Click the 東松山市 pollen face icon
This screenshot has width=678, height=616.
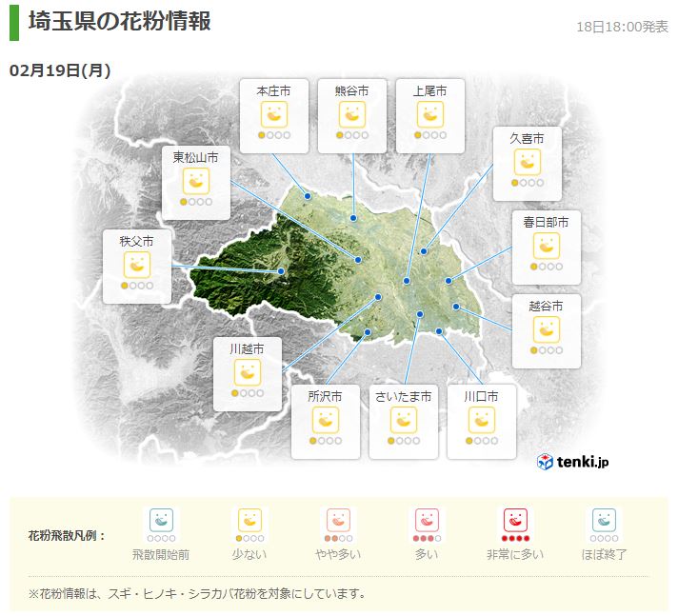[196, 181]
